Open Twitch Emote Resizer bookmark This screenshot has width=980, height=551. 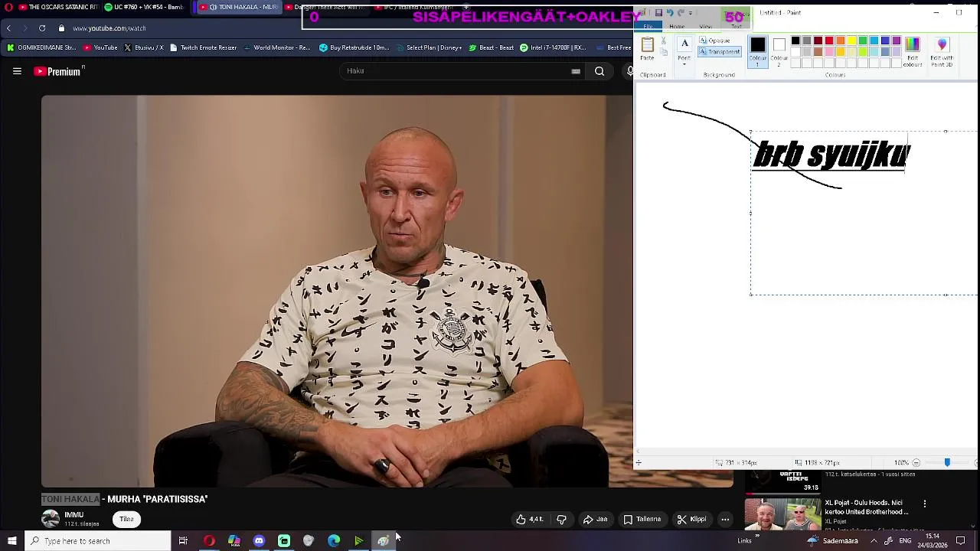204,47
